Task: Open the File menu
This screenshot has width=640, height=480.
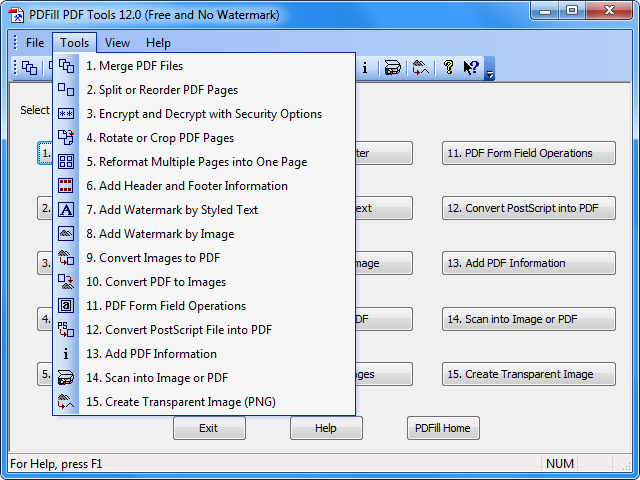Action: (35, 43)
